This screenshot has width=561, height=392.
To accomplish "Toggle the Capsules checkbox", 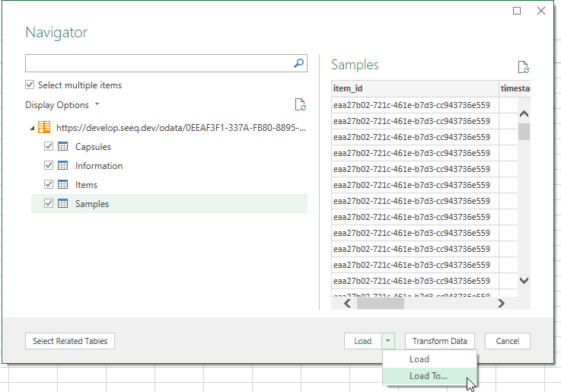I will tap(49, 147).
